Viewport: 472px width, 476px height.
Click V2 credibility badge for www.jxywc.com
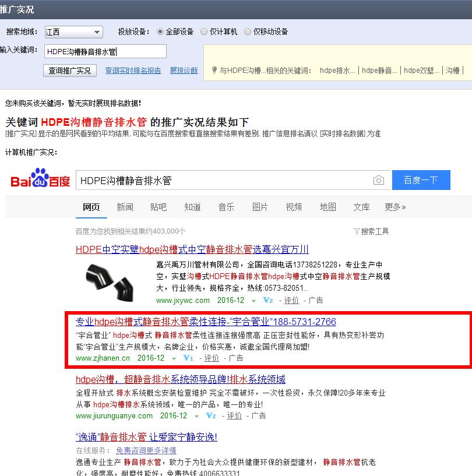(267, 300)
